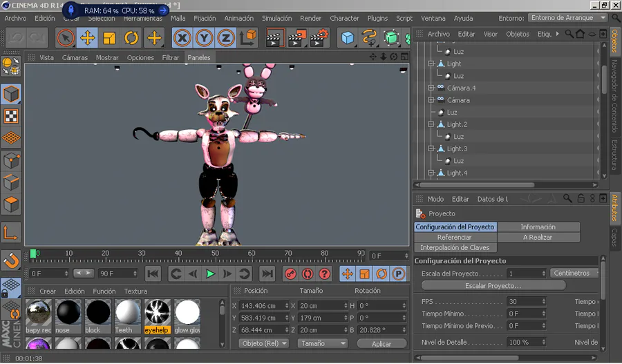
Task: Open the green NURBS generator icon
Action: coord(391,38)
